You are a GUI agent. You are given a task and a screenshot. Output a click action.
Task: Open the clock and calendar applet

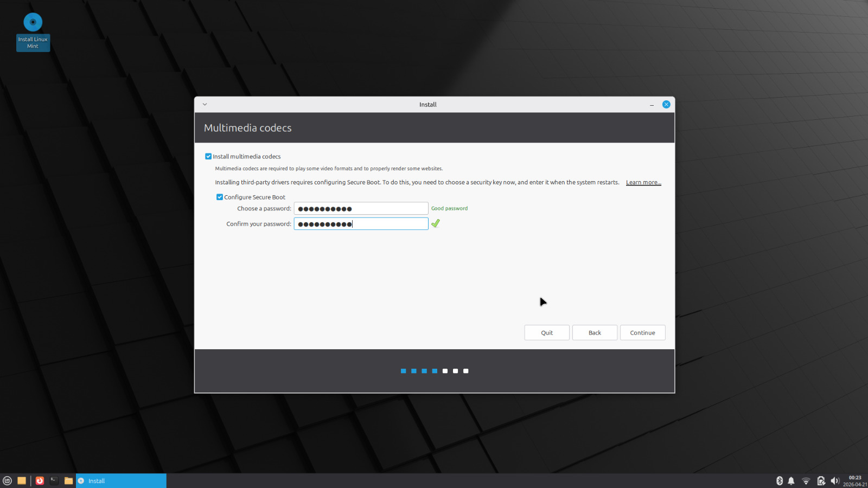coord(854,480)
